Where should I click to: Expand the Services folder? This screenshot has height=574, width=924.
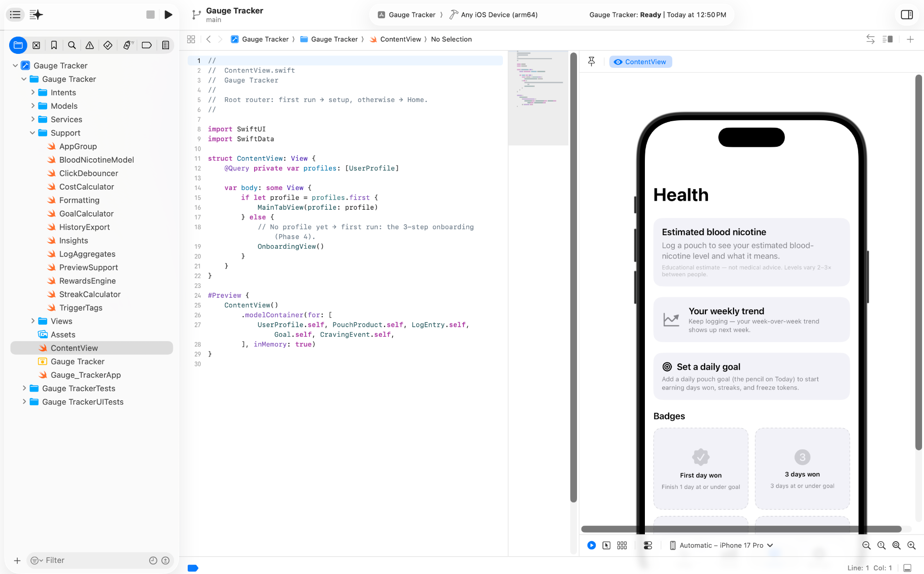(x=32, y=119)
